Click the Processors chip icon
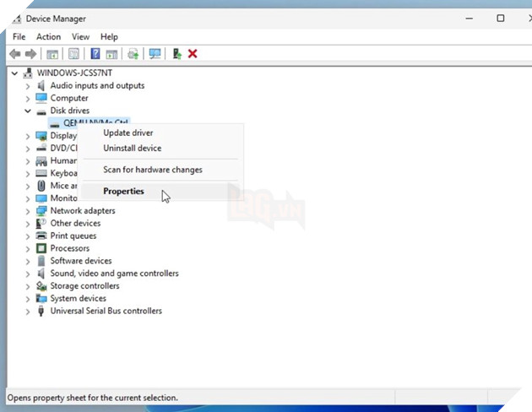The image size is (532, 412). (x=41, y=248)
